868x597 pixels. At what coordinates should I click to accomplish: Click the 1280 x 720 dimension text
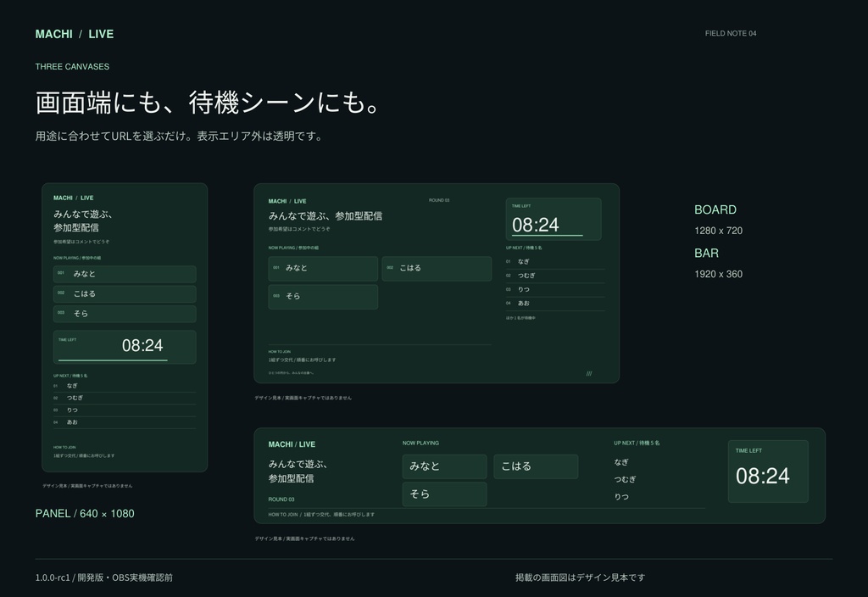point(719,231)
